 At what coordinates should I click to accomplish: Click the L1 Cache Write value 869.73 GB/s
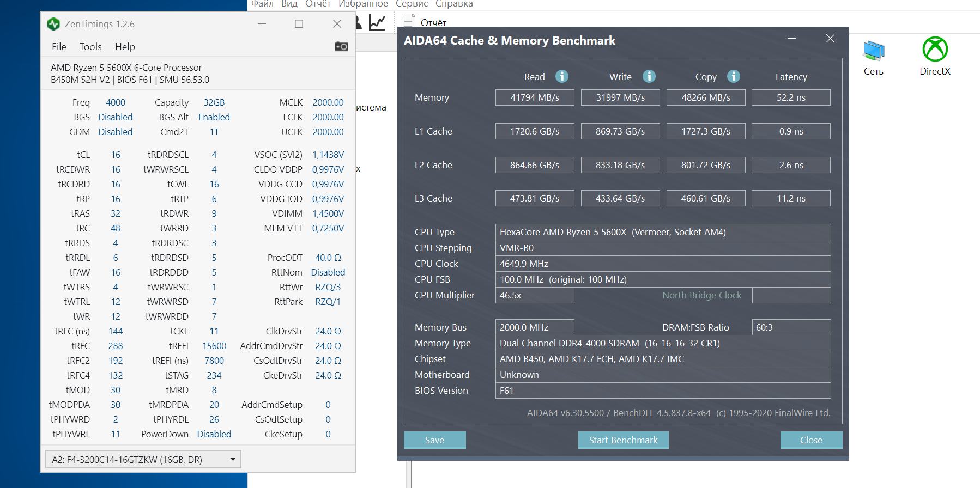pos(620,131)
